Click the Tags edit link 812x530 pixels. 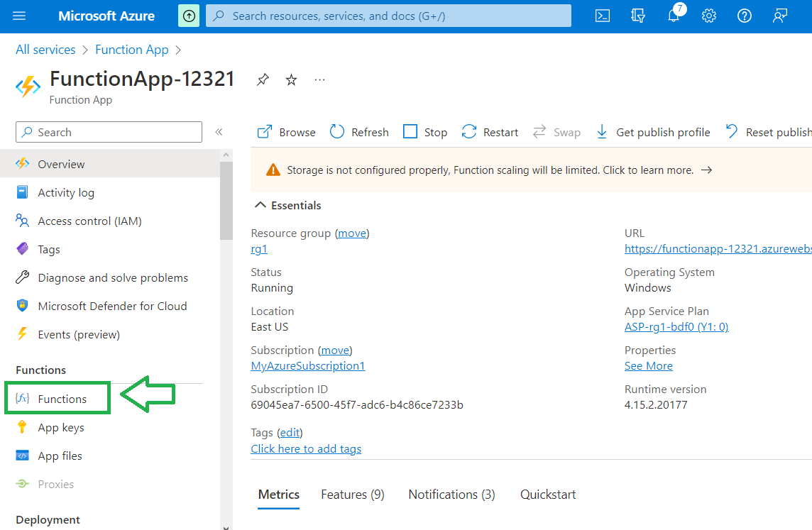coord(290,433)
